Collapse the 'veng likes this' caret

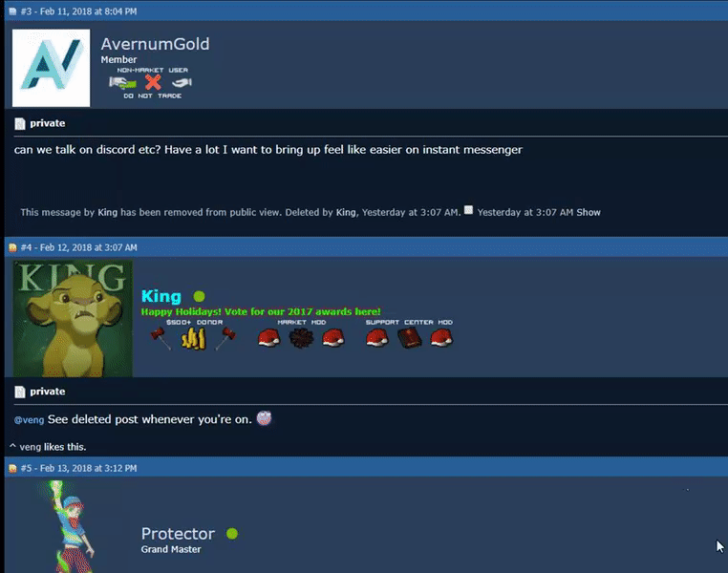(12, 446)
